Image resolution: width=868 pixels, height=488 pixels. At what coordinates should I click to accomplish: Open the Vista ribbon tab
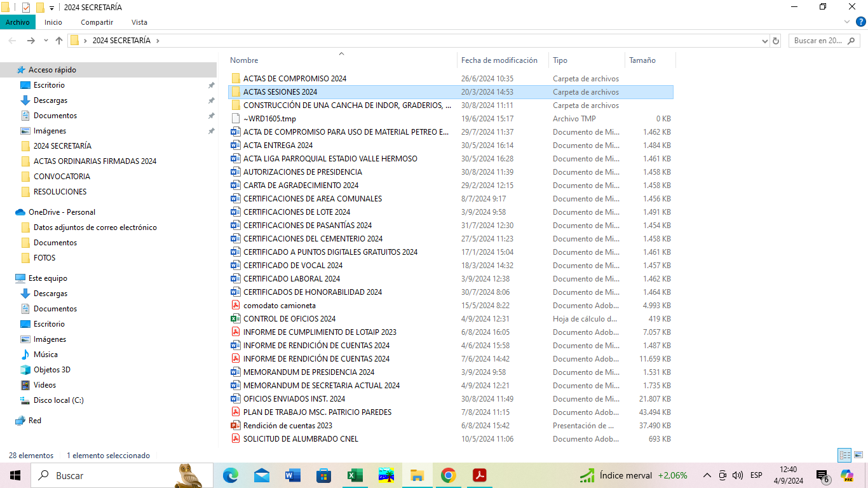(139, 22)
